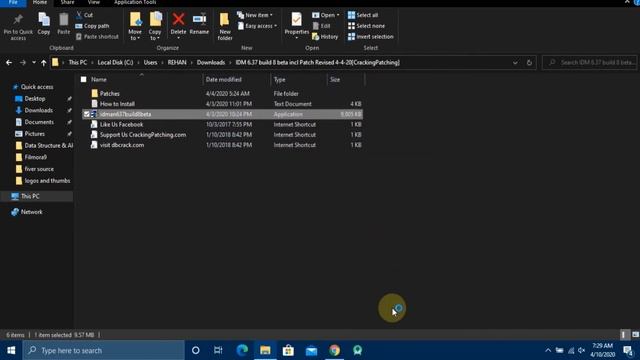Open the Move to folder menu

point(135,27)
